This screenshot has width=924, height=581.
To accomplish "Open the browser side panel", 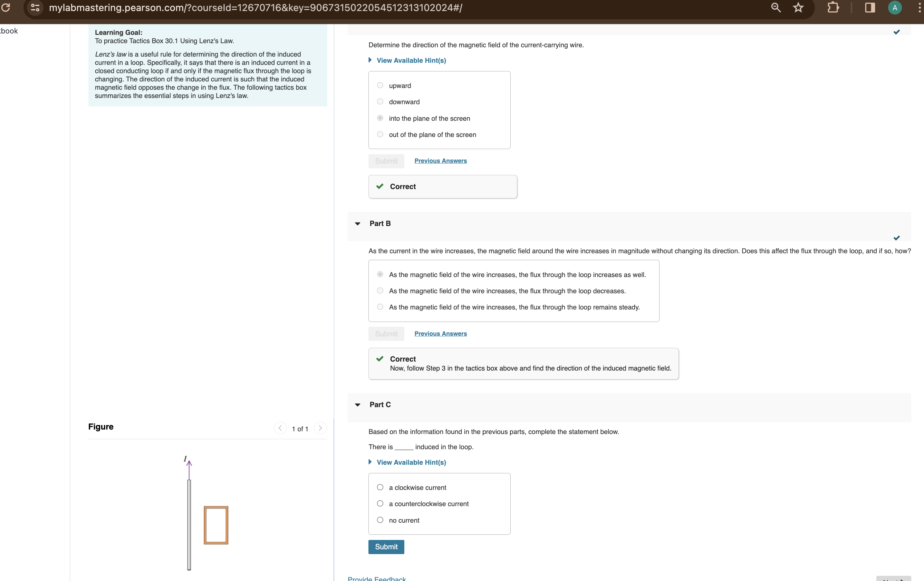I will pyautogui.click(x=869, y=7).
